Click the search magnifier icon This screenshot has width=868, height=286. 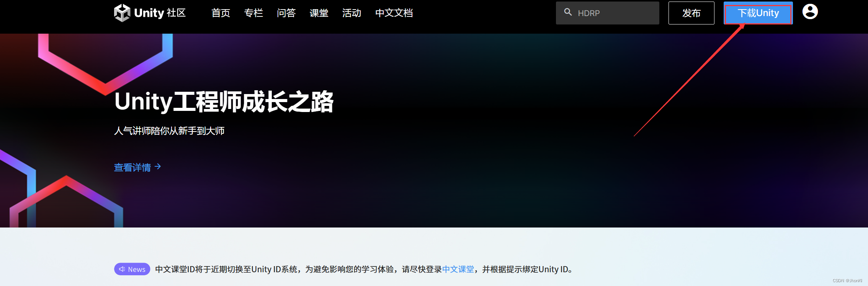point(568,12)
